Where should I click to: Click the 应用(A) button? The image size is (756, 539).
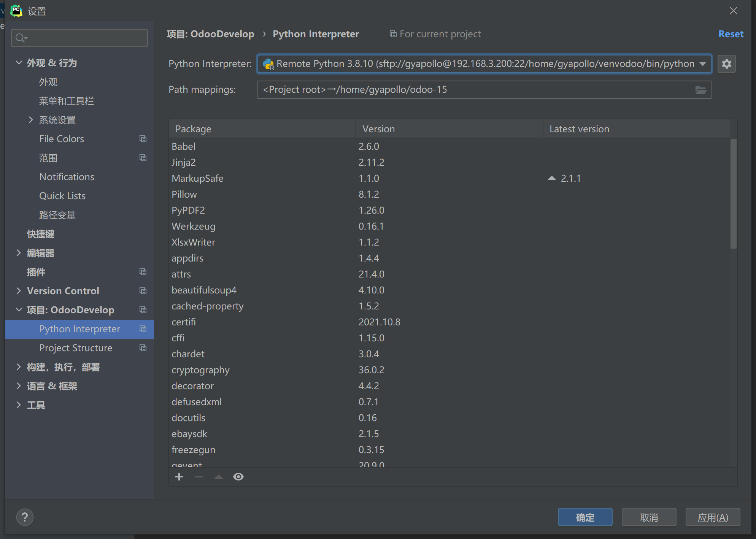(713, 517)
